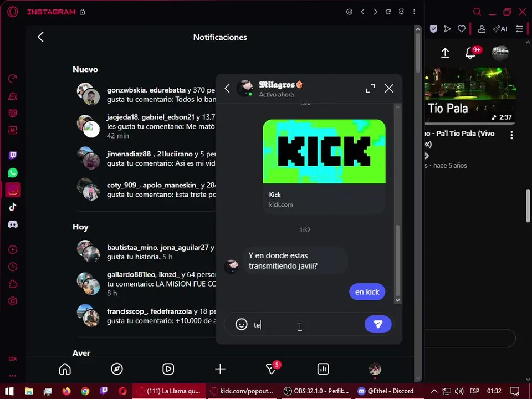This screenshot has width=532, height=399.
Task: Click heart bookmarks icon in Opera toolbar
Action: coord(462,29)
